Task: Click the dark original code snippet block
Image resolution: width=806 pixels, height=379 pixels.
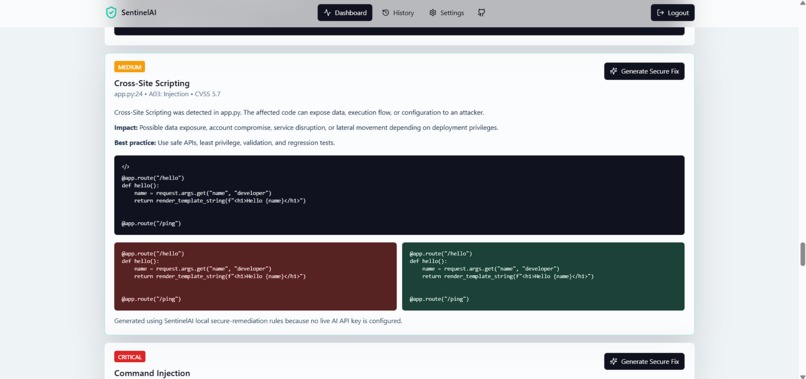Action: 399,195
